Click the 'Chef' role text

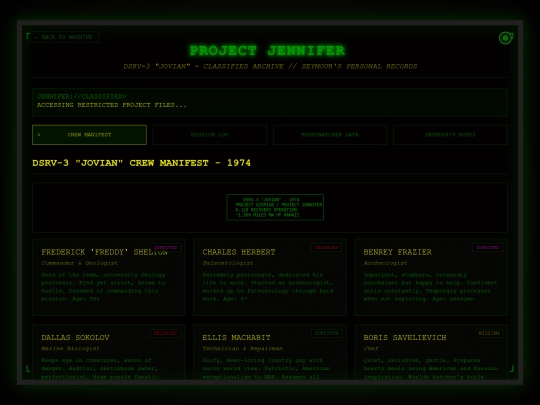click(371, 349)
